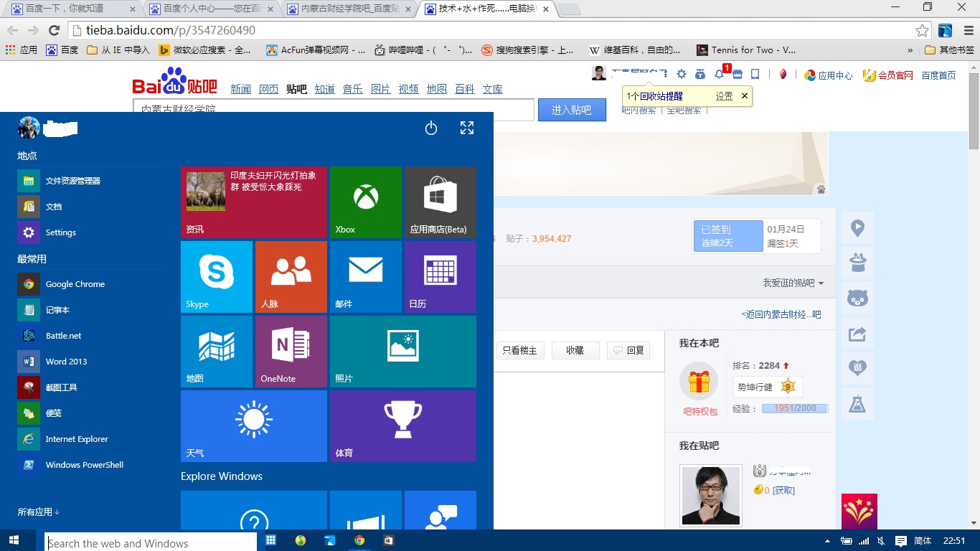The height and width of the screenshot is (551, 980).
Task: Open Tieba settings gear icon
Action: point(682,74)
